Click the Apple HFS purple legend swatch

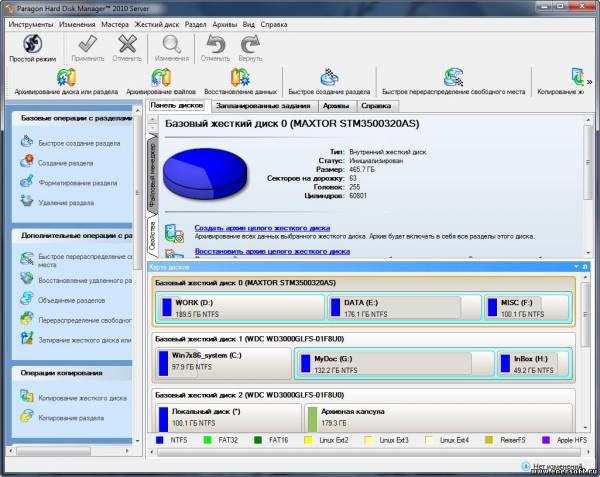(x=546, y=440)
